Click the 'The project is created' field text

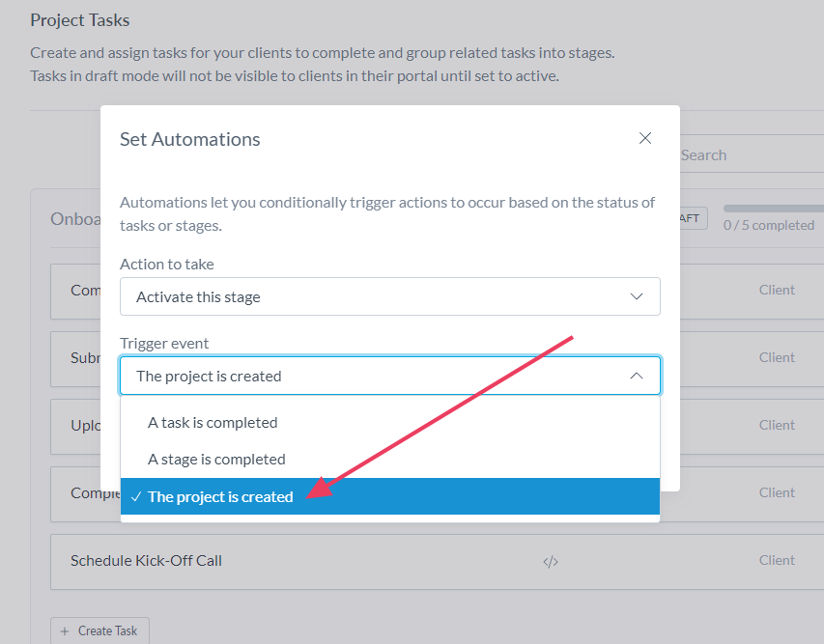209,376
